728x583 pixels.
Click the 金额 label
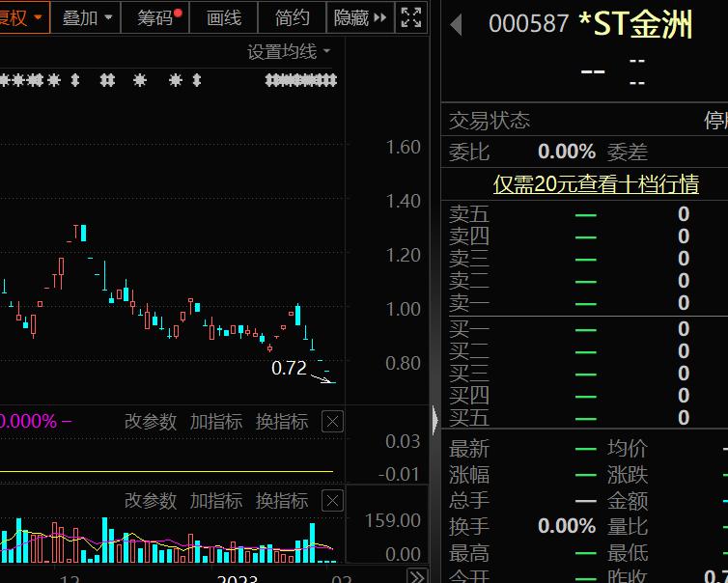628,501
